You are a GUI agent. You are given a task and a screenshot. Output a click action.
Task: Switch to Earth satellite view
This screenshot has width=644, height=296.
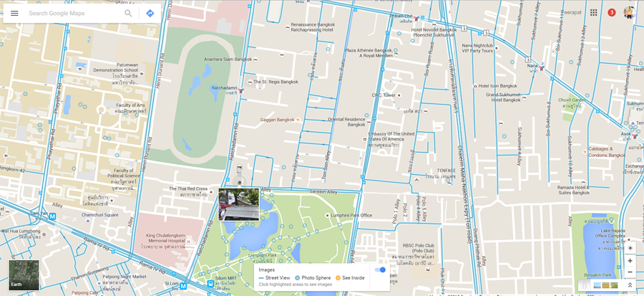(x=24, y=275)
